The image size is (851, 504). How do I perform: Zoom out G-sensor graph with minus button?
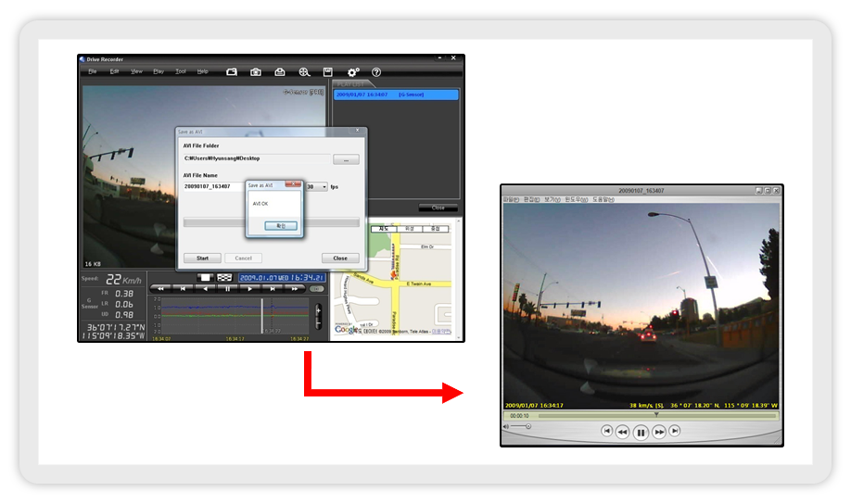click(x=319, y=324)
